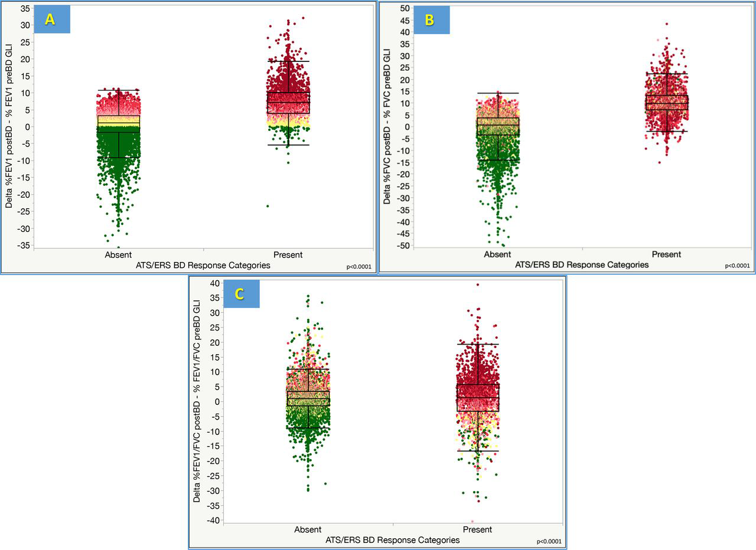Select the 'Present' category label in panel B

(666, 254)
